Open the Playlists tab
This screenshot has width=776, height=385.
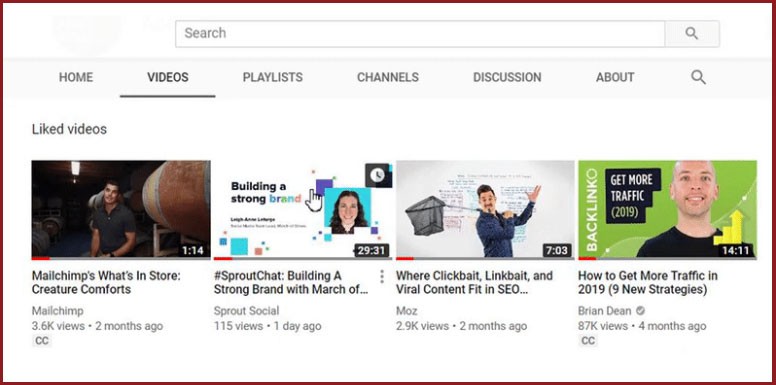pos(273,77)
